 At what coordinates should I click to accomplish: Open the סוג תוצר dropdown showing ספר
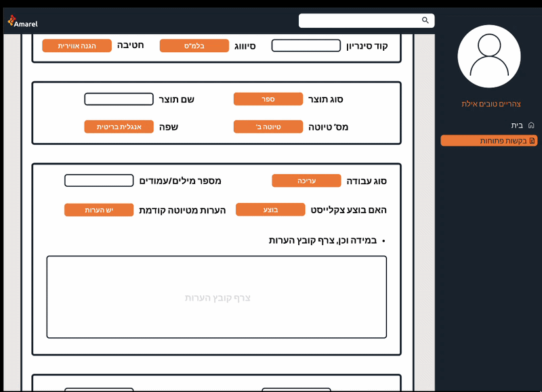tap(268, 99)
